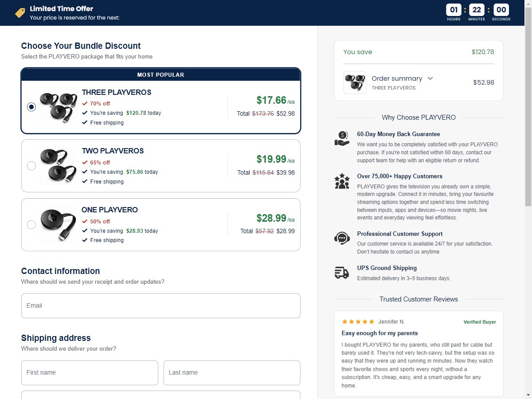Focus the Email input field
The image size is (532, 399).
point(160,305)
